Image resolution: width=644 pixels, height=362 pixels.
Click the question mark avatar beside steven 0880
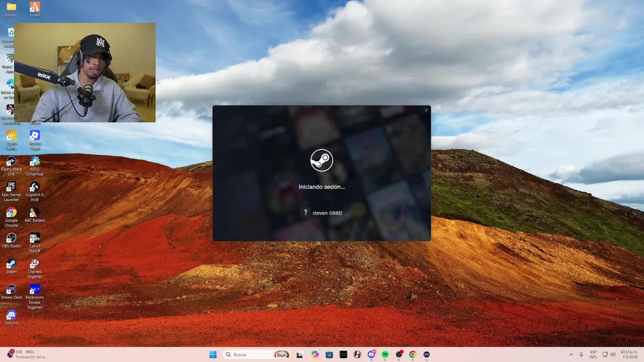305,213
